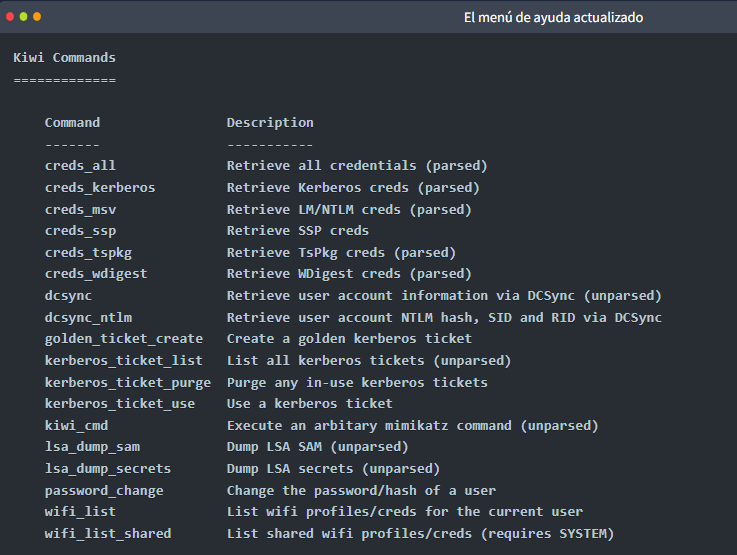Click 'Use a kerberos ticket' description
Viewport: 737px width, 555px height.
[309, 404]
